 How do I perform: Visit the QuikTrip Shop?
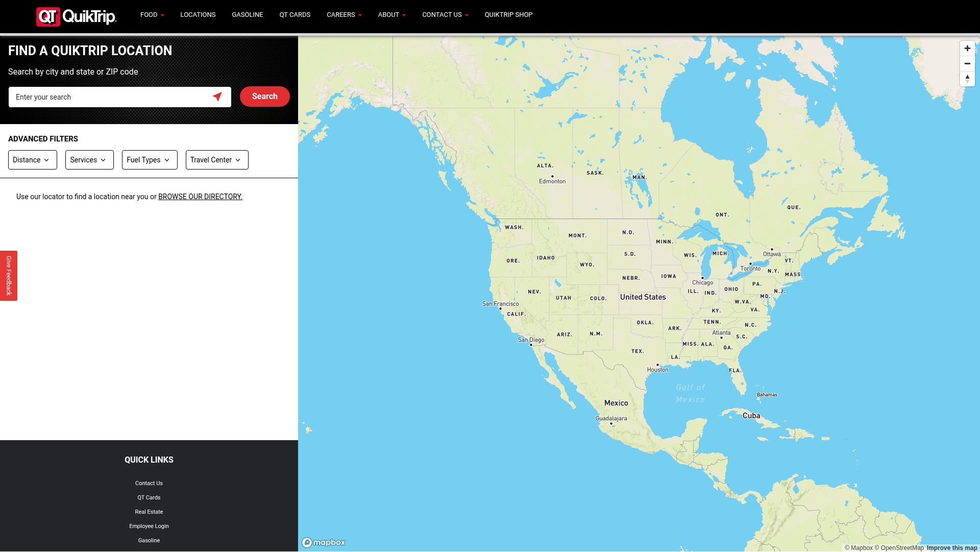[x=508, y=15]
